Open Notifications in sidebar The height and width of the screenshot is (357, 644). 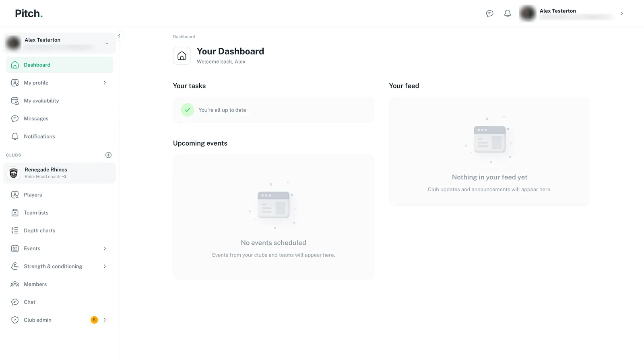pos(59,136)
